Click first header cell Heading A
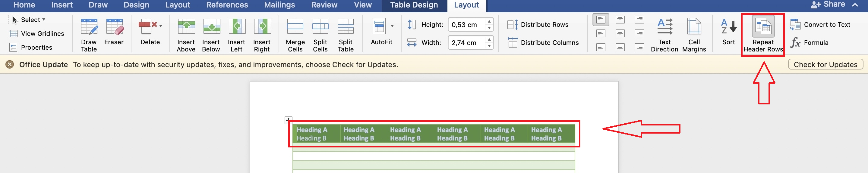868x173 pixels. tap(312, 130)
